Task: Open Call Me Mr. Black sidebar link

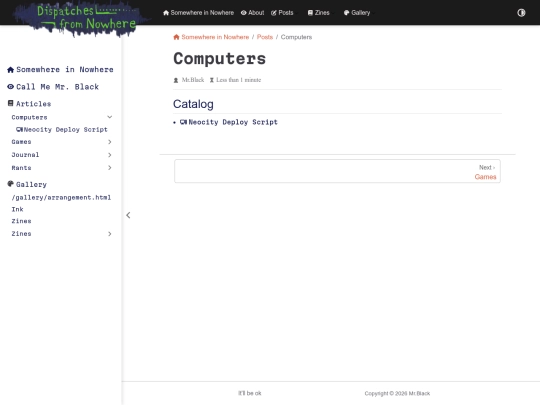Action: pyautogui.click(x=58, y=87)
